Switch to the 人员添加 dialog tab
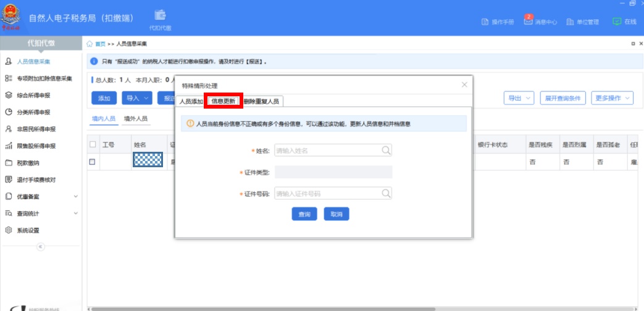Image resolution: width=644 pixels, height=311 pixels. 191,101
